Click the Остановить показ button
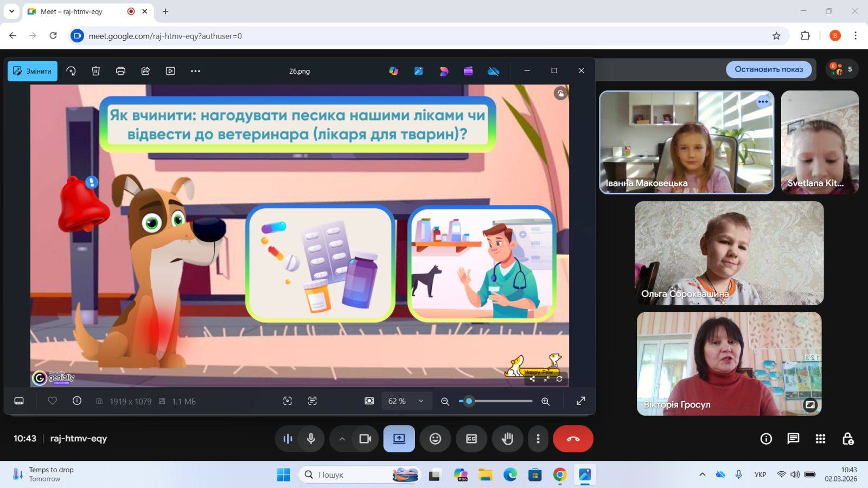Viewport: 868px width, 488px height. [768, 69]
